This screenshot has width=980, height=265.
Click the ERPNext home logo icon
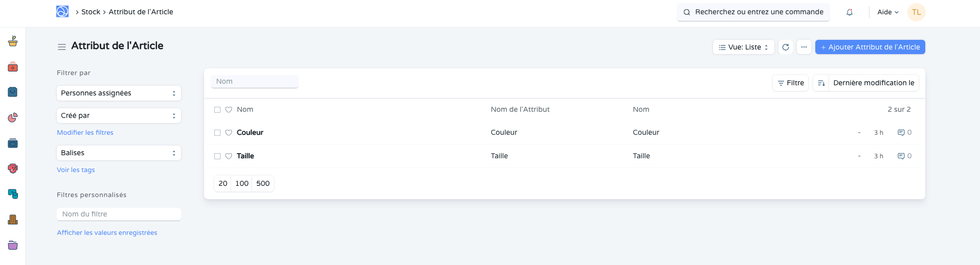click(62, 12)
